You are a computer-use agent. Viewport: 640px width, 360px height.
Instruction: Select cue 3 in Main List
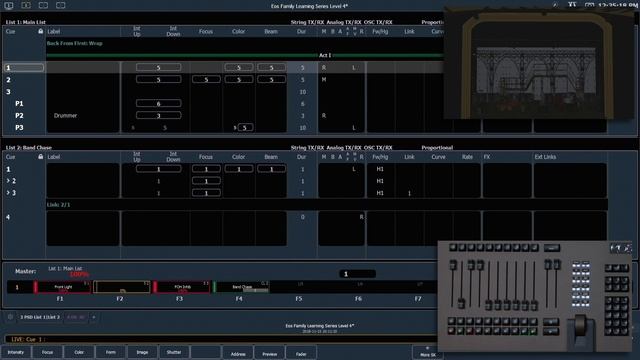pyautogui.click(x=8, y=92)
